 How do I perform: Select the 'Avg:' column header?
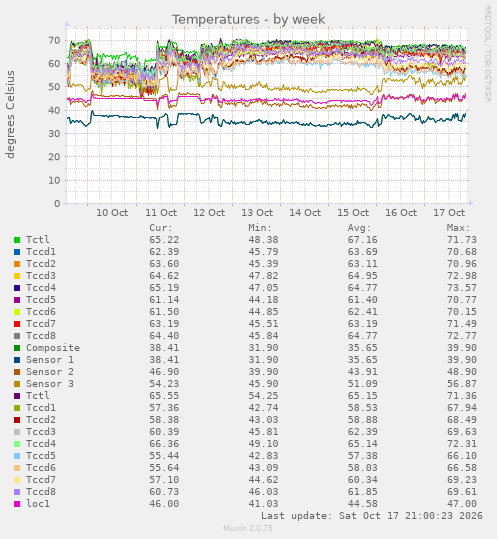pyautogui.click(x=359, y=228)
